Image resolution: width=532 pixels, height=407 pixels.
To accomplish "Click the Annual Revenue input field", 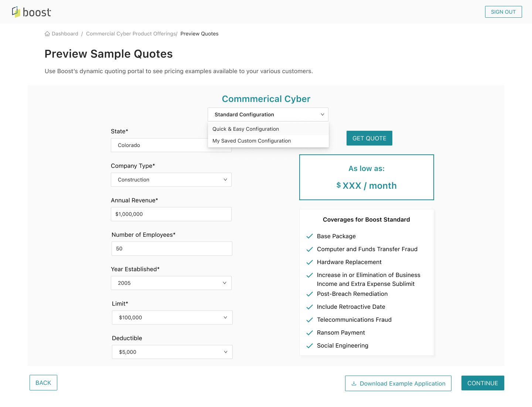I will click(x=171, y=214).
